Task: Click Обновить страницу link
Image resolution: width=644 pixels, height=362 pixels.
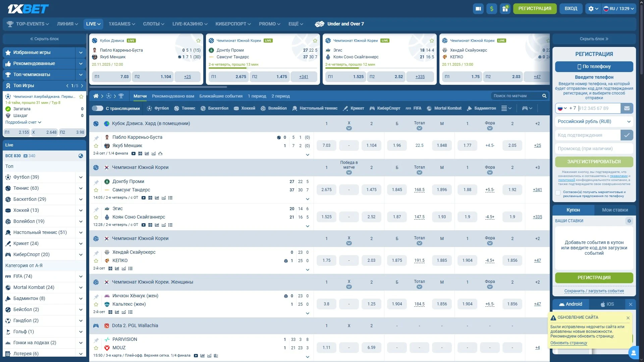Action: (x=569, y=343)
